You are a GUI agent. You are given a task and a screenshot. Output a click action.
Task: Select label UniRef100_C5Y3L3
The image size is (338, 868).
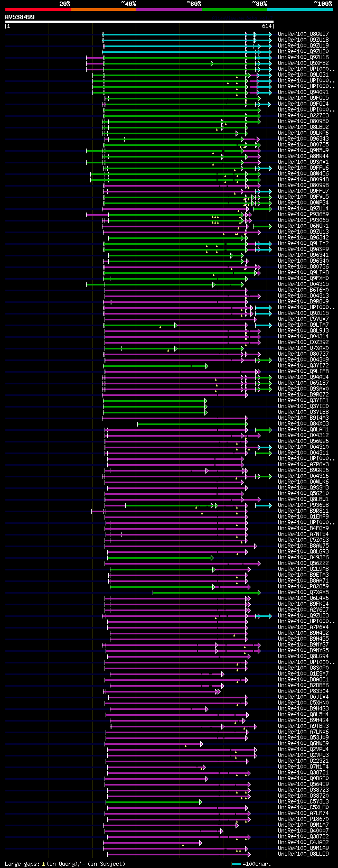[303, 801]
